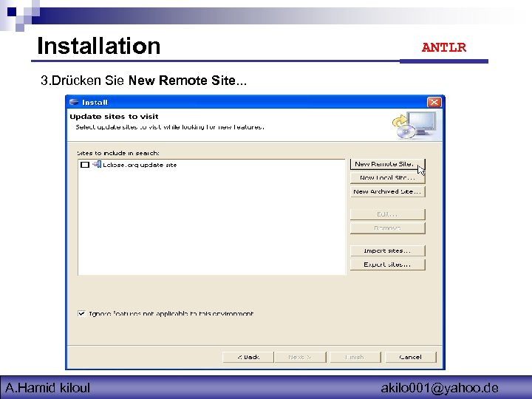Toggle Ignore features not applicable checkbox
This screenshot has height=399, width=532.
81,313
